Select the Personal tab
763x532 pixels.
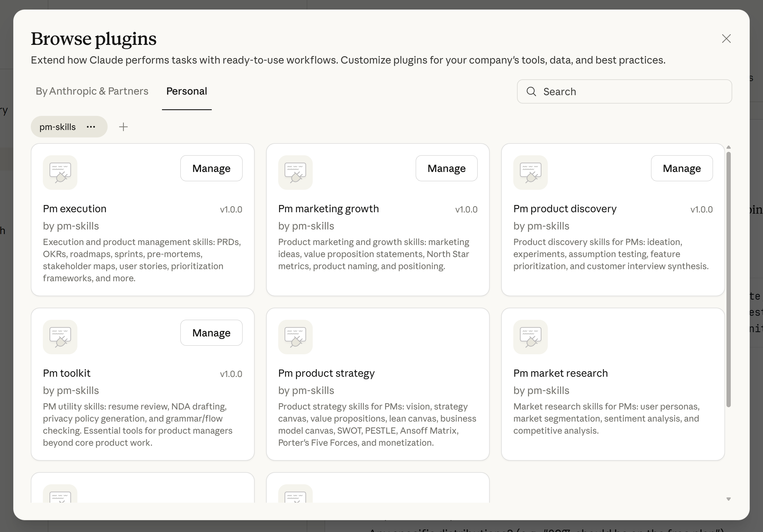pos(186,91)
